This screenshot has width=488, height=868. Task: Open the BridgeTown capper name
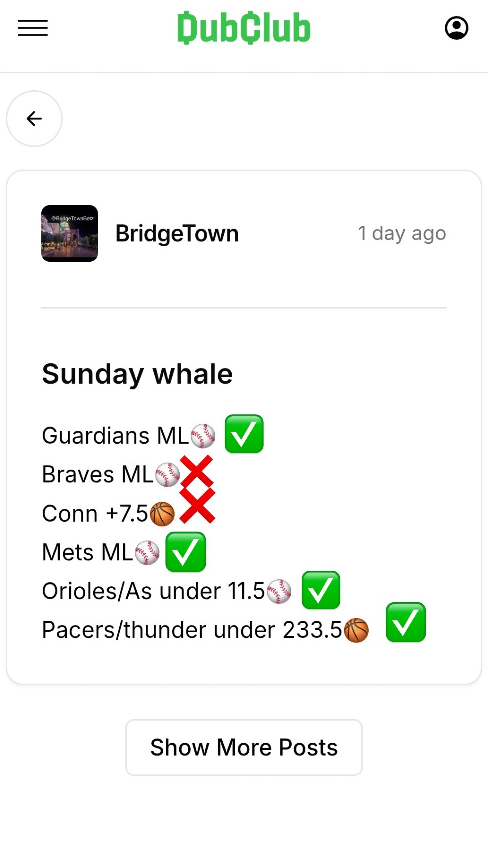click(177, 233)
